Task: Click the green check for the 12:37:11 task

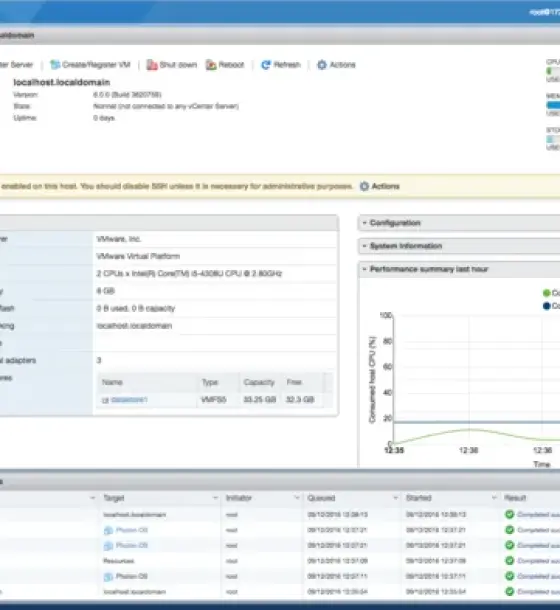Action: point(509,577)
